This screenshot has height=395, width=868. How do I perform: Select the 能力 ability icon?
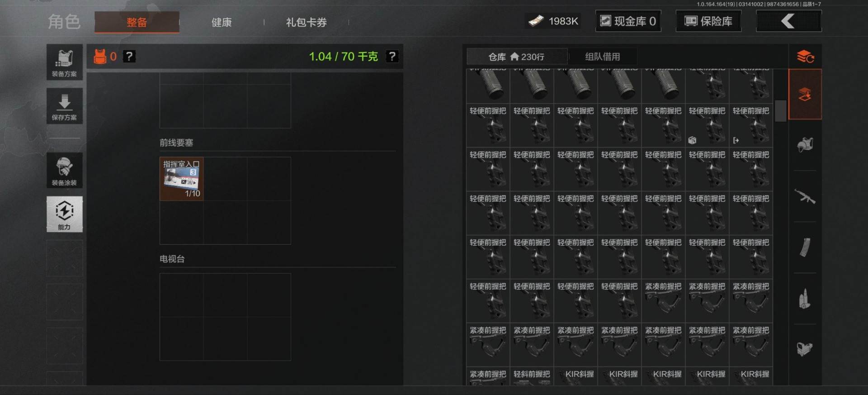[64, 214]
